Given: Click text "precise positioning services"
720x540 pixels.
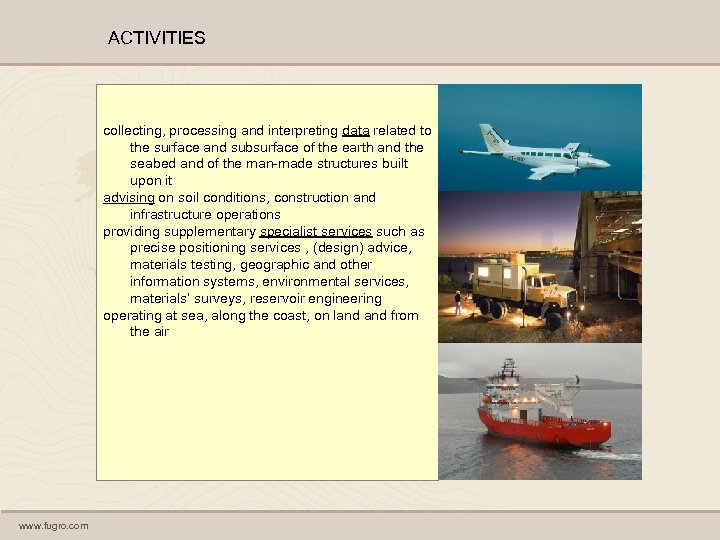Looking at the screenshot, I should pos(215,248).
